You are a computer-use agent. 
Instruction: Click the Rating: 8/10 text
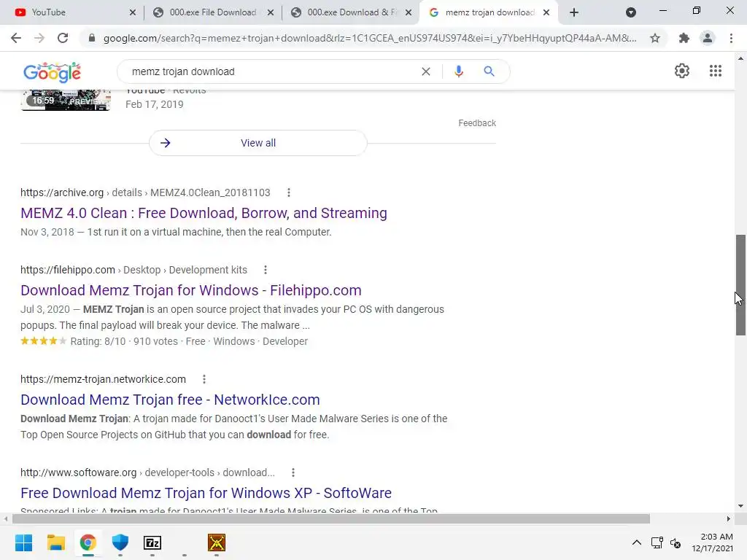point(98,341)
